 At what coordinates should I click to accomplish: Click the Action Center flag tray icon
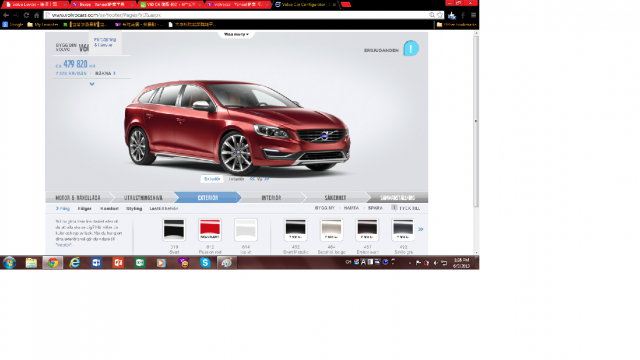click(418, 263)
